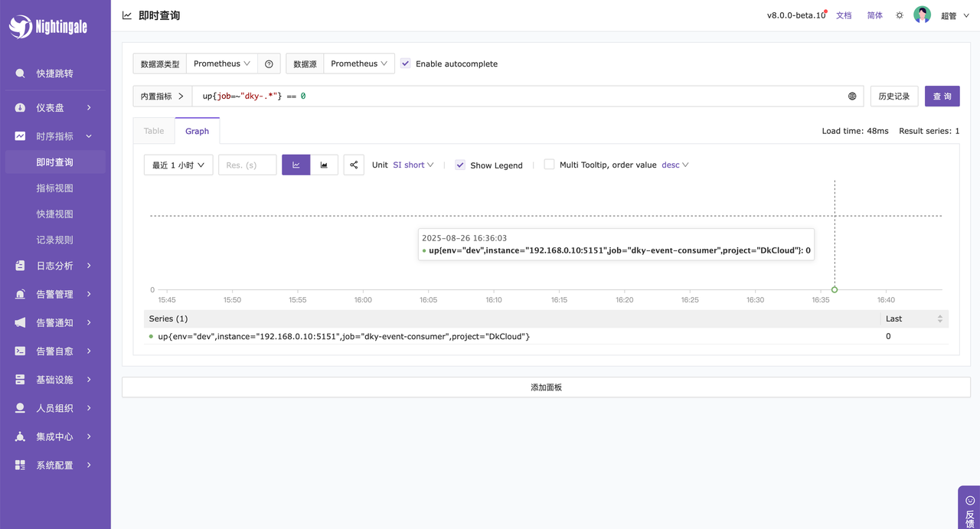
Task: Click the green series color dot in legend
Action: point(151,337)
